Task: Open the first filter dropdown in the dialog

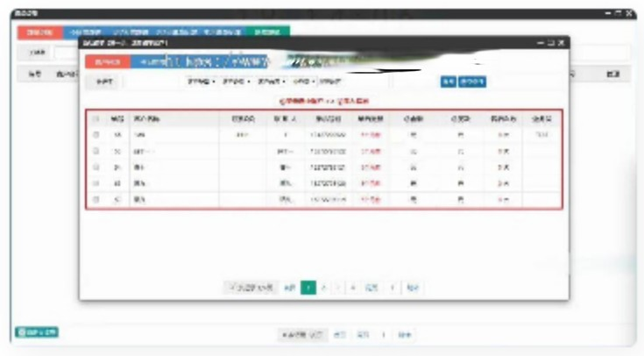Action: point(202,82)
